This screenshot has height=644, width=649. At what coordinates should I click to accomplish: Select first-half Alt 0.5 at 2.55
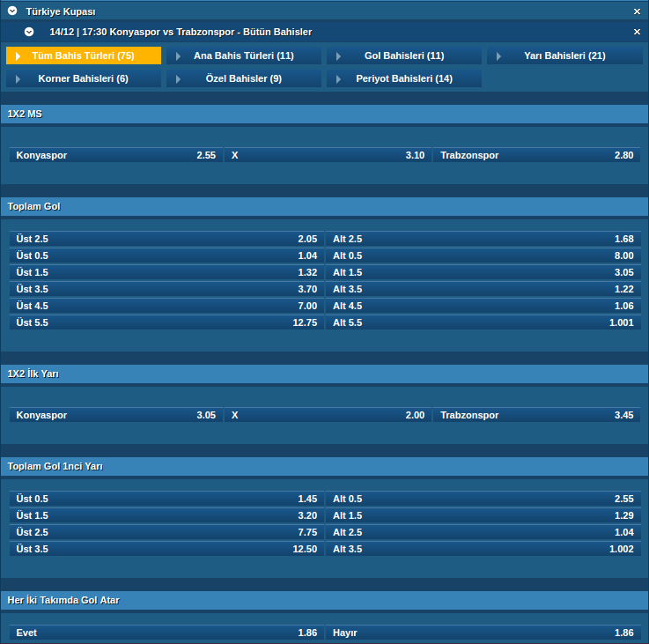483,499
